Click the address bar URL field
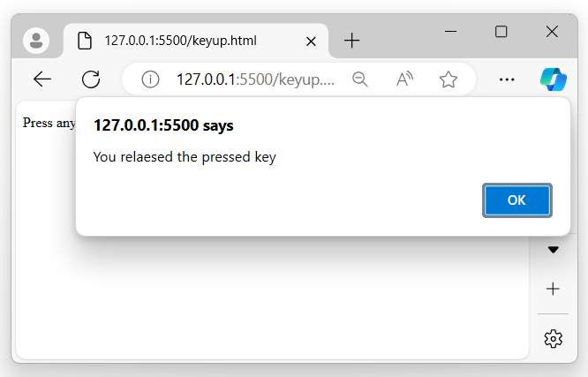The image size is (588, 377). coord(255,79)
